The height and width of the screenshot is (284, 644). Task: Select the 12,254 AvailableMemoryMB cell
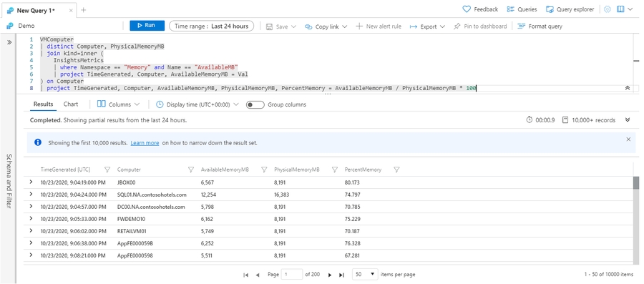(x=208, y=195)
